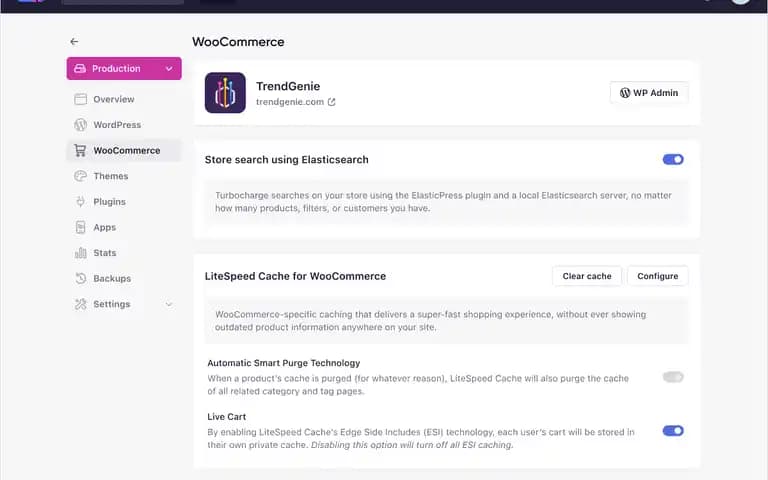This screenshot has width=768, height=480.
Task: Open the Production environment dropdown
Action: point(124,69)
